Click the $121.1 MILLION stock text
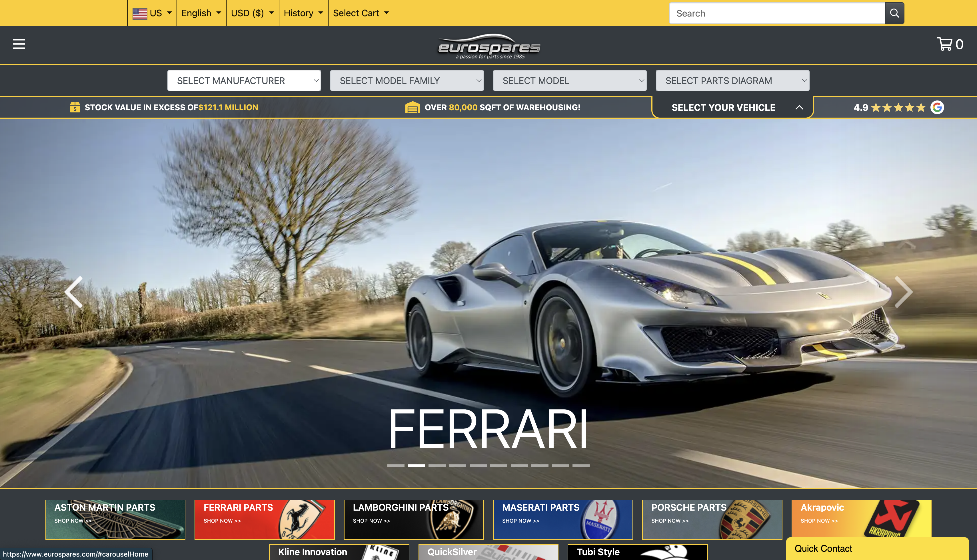 228,107
